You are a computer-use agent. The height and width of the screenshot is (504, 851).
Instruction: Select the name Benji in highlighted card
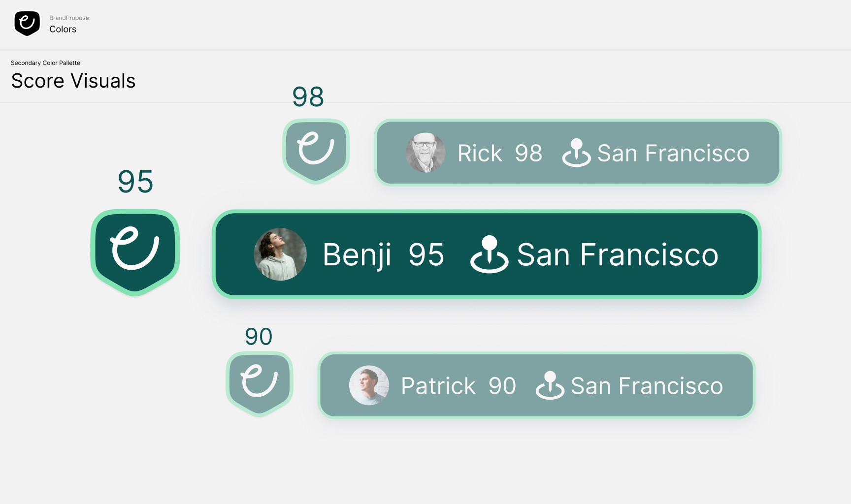357,255
